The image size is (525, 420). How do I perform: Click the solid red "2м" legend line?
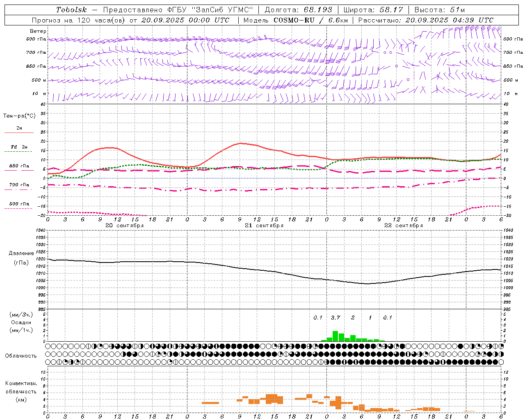click(x=19, y=132)
